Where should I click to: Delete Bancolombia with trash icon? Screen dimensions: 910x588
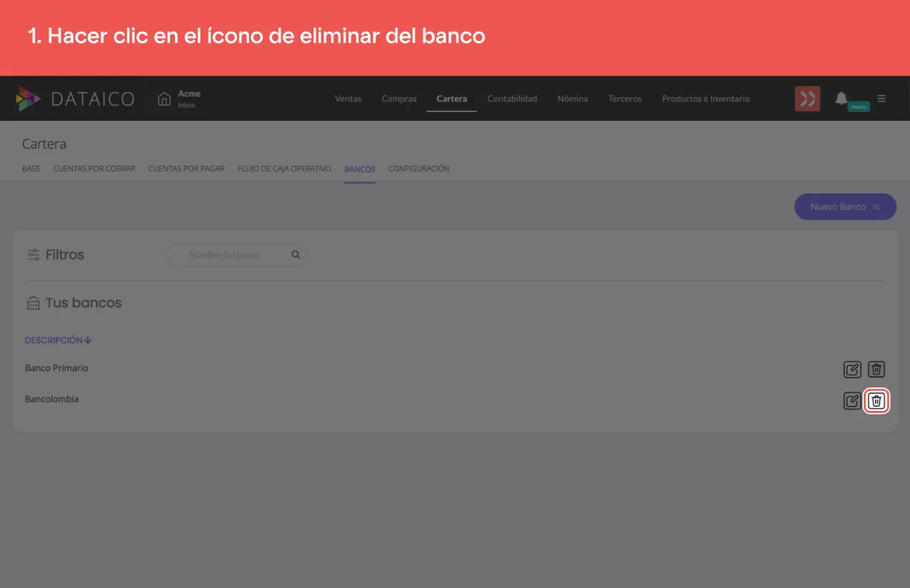(x=877, y=401)
